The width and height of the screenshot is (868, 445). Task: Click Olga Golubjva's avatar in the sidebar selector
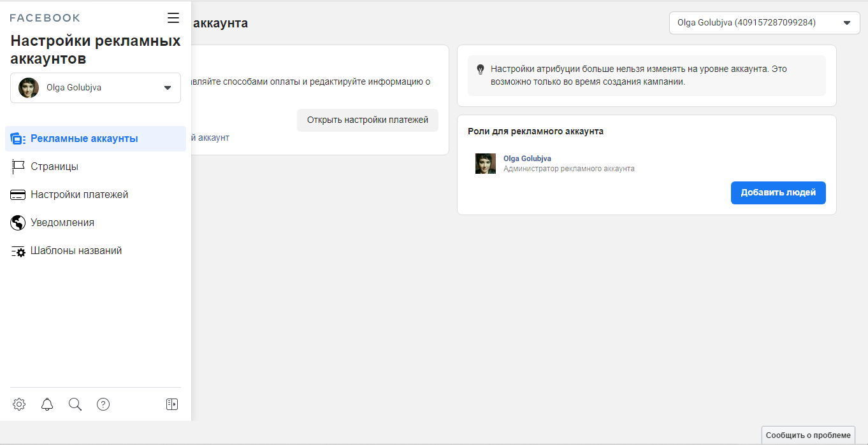tap(29, 88)
